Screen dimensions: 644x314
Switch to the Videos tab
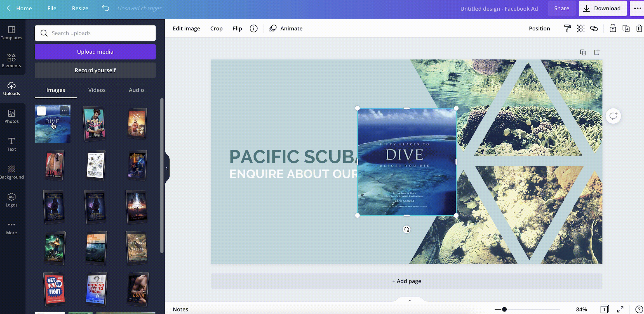(97, 90)
